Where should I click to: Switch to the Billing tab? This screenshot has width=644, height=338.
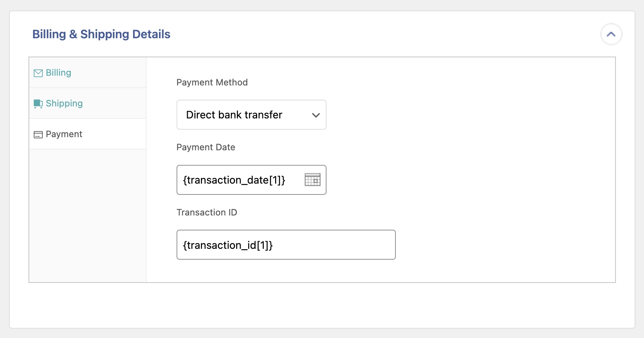tap(58, 73)
